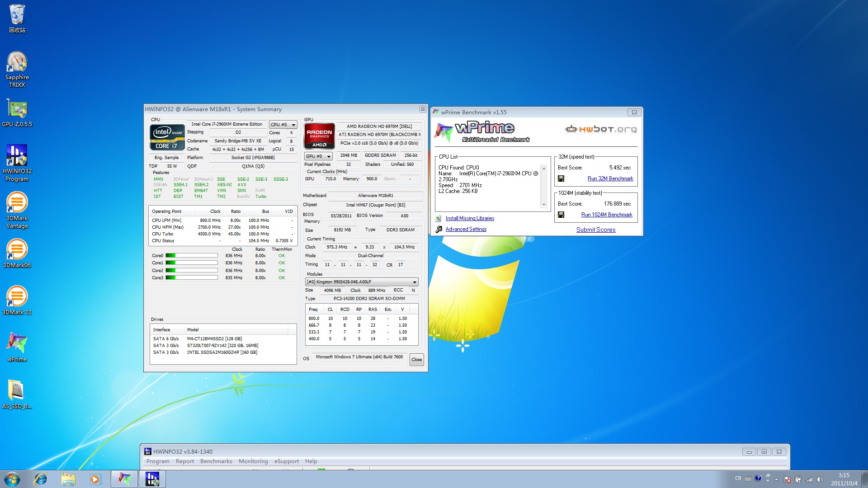
Task: Select the CPU Turbo operating point row
Action: 223,234
